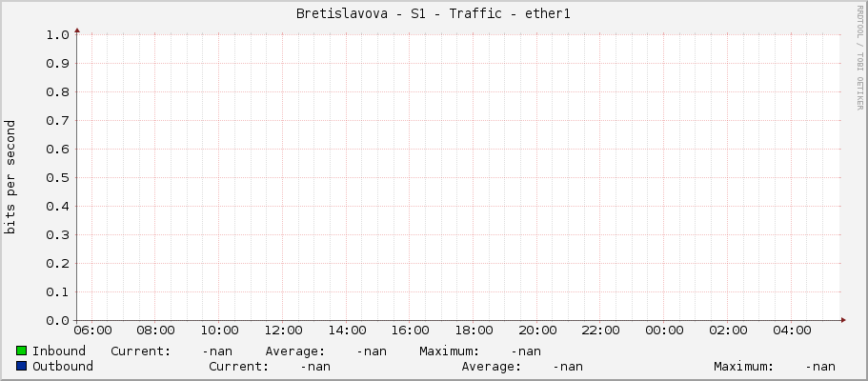868x381 pixels.
Task: Click the Inbound 'Maximum:' label
Action: (449, 351)
